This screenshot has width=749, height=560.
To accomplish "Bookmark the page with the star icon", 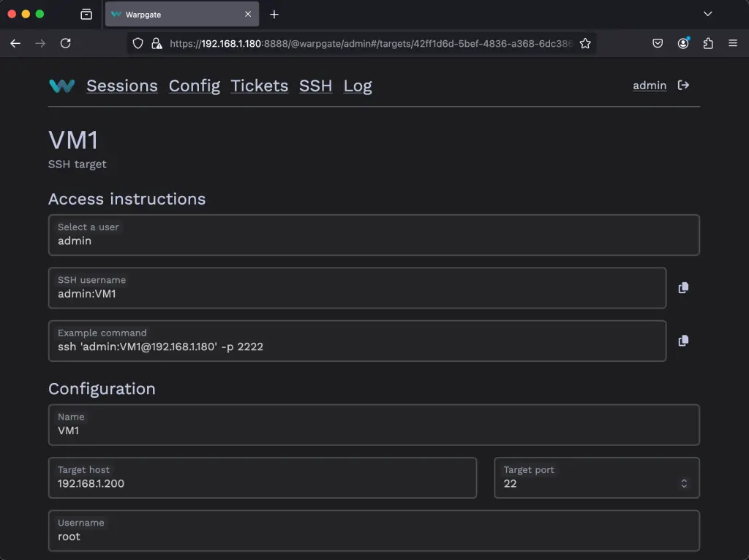I will pos(585,43).
